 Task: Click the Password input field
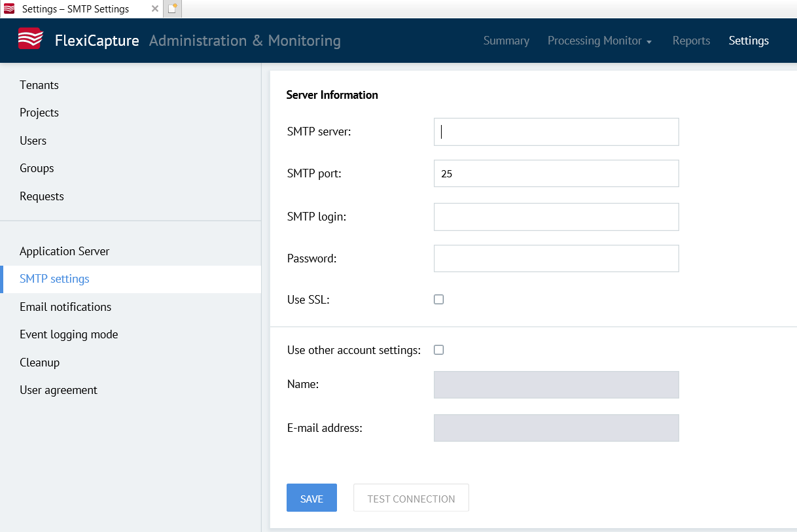point(556,258)
